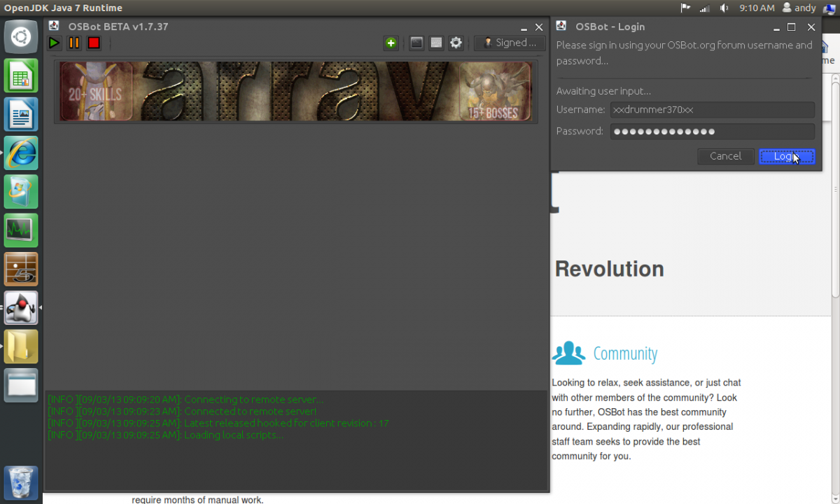Viewport: 840px width, 504px height.
Task: Add a new bot with the green plus icon
Action: click(x=391, y=43)
